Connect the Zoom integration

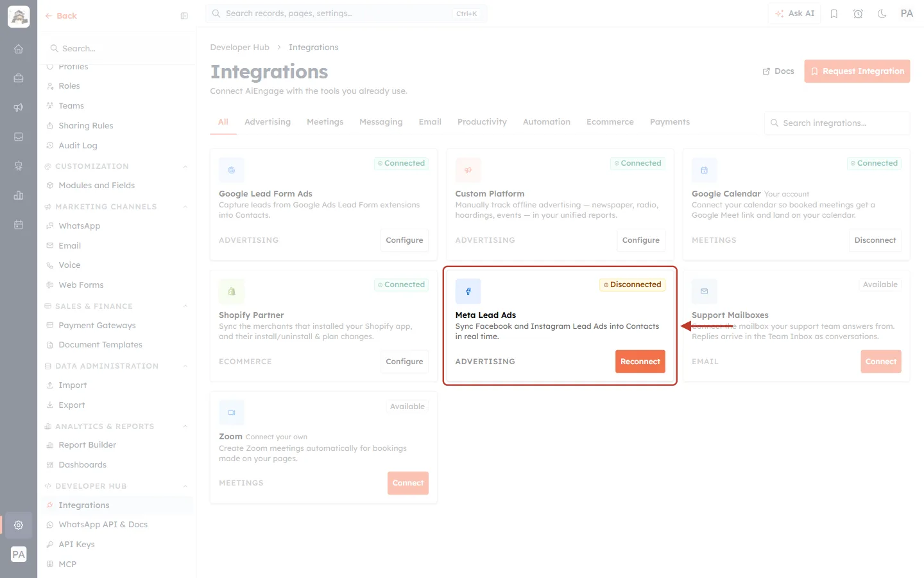point(408,483)
